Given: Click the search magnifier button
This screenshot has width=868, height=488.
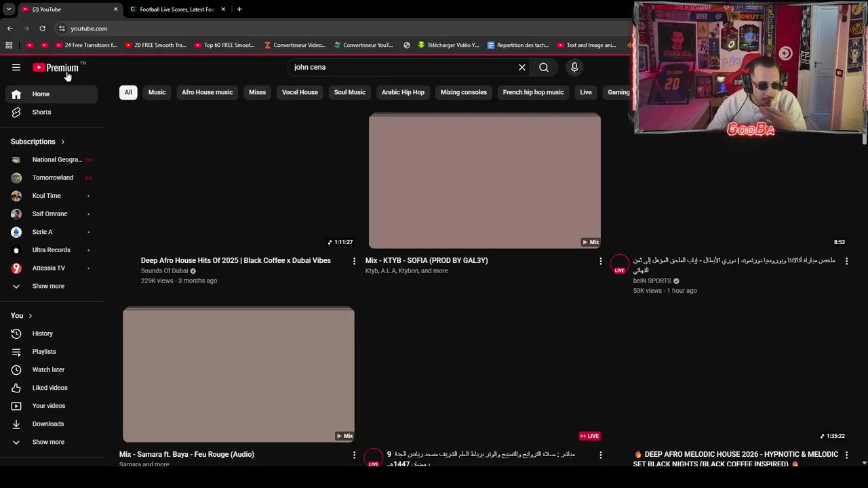Looking at the screenshot, I should coord(544,67).
